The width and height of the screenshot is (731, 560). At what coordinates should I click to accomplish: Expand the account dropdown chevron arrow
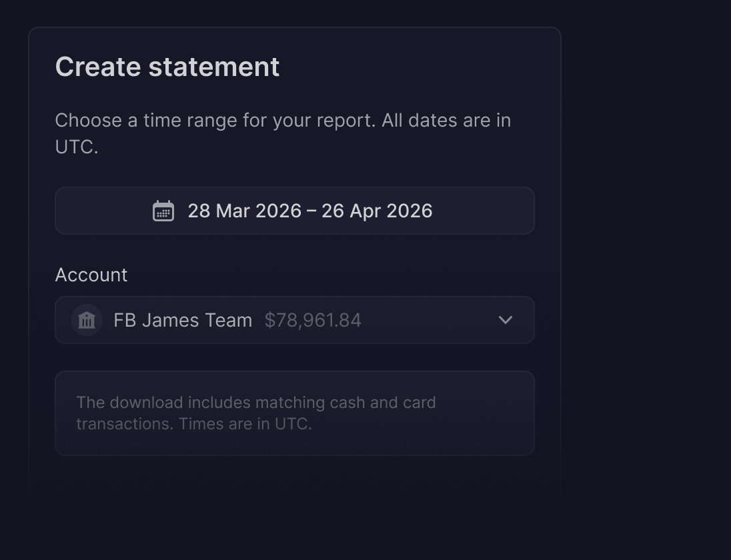506,320
